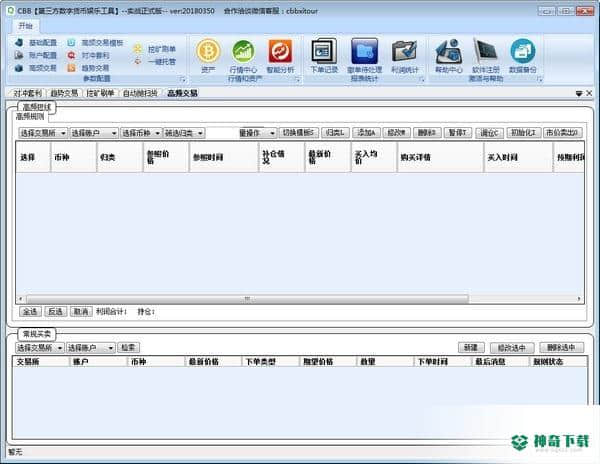Open top 选择交易所 dropdown
Viewport: 600px width, 464px height.
[x=43, y=133]
